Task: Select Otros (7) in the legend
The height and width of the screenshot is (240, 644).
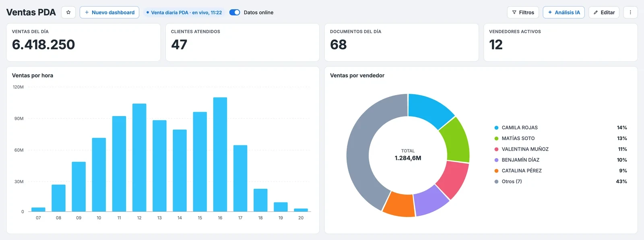Action: click(x=512, y=182)
